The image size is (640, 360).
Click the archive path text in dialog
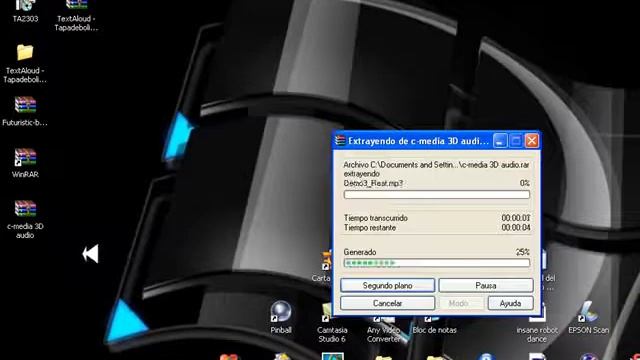pos(436,165)
